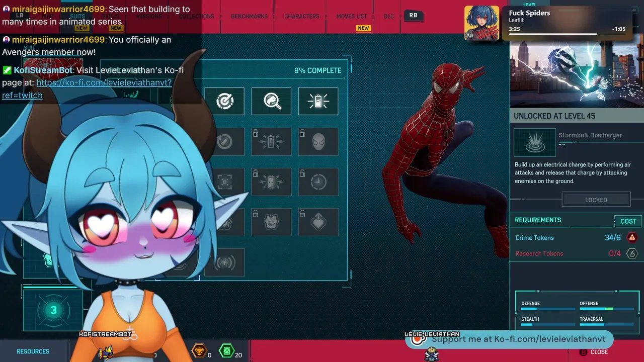Click the 'Fuck Spiders' song title

(x=529, y=13)
